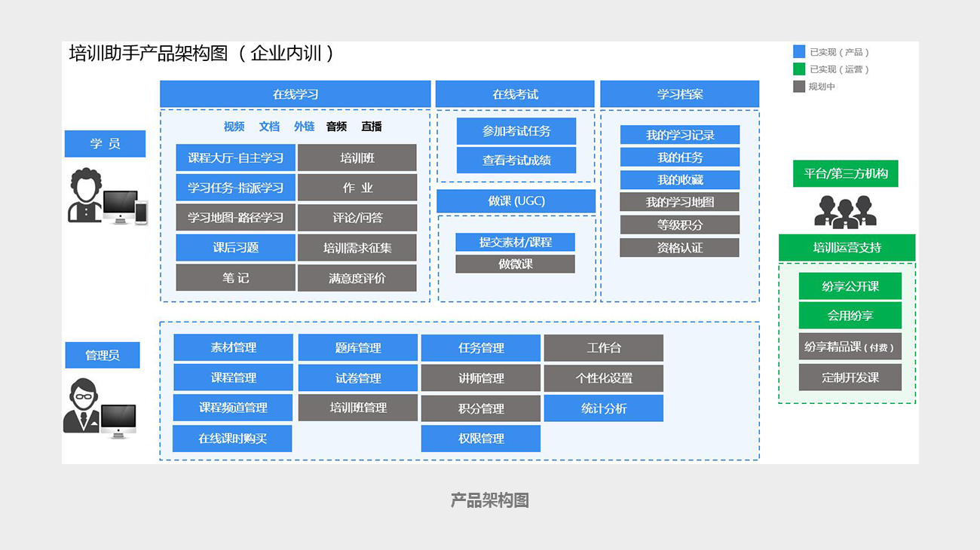The image size is (980, 550).
Task: Click the 评论/问答 block
Action: click(x=357, y=218)
